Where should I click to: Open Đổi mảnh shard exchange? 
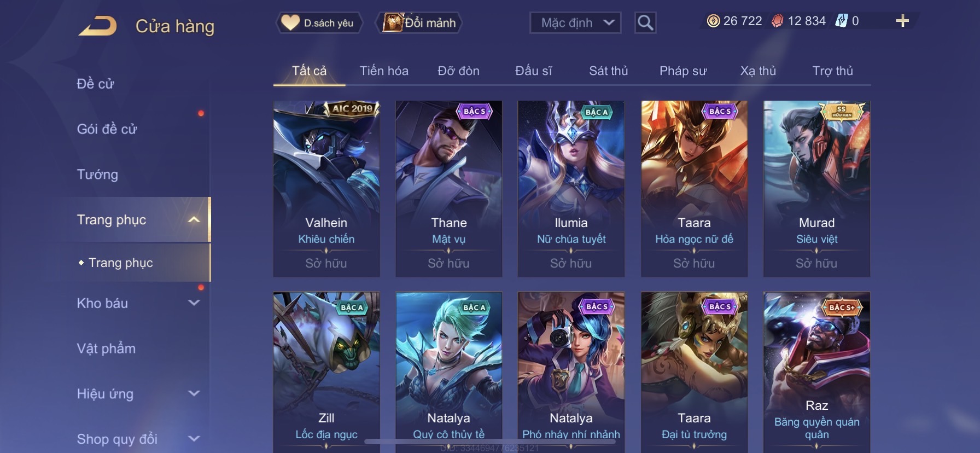tap(419, 22)
